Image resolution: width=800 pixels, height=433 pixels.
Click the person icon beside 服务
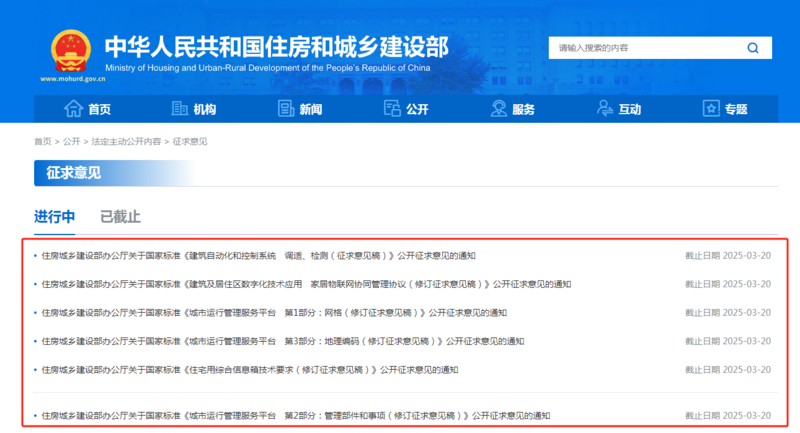click(498, 109)
